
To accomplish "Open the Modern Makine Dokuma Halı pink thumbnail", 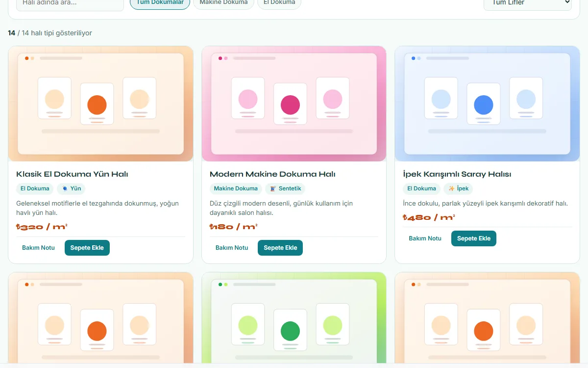I will 294,104.
